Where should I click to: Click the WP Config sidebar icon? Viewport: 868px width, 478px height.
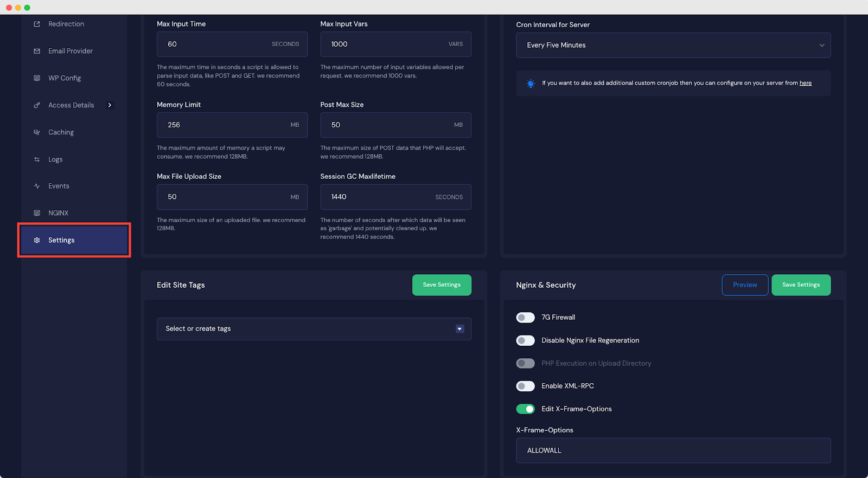[x=37, y=78]
